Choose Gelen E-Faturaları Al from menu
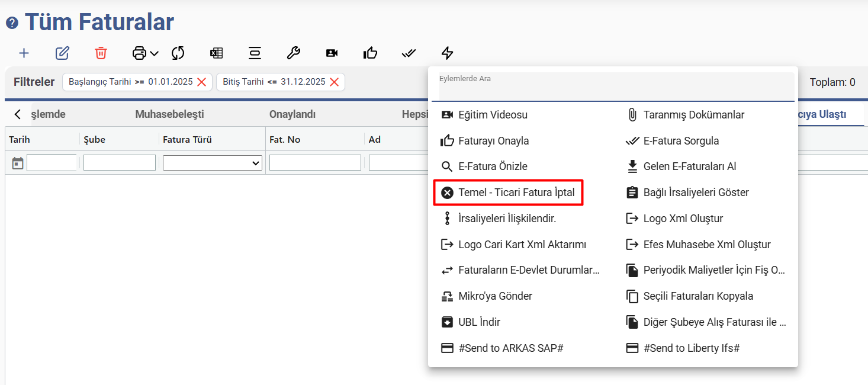The width and height of the screenshot is (868, 385). 689,166
